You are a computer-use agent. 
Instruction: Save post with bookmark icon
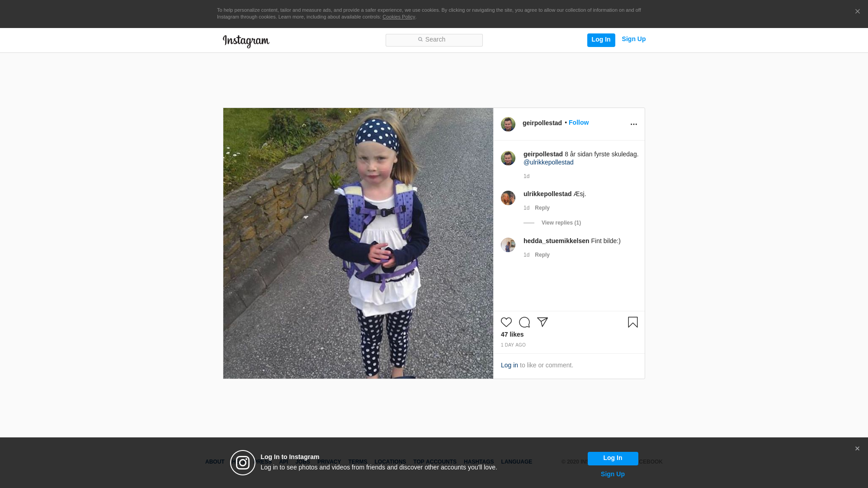click(x=633, y=322)
